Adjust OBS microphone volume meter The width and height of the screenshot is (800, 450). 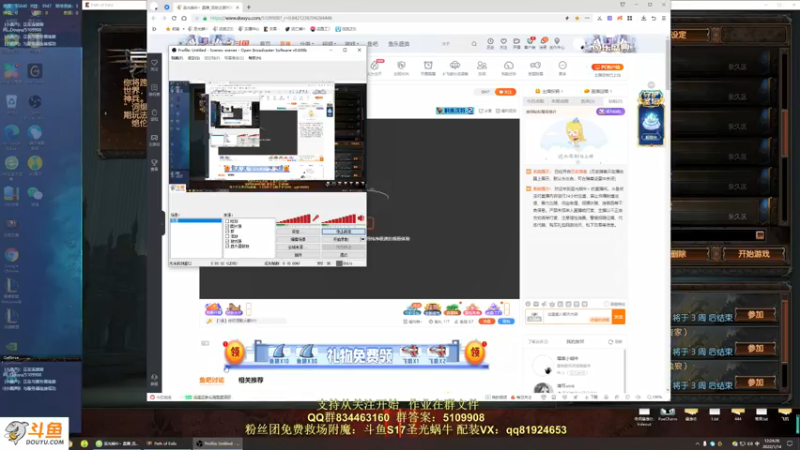294,219
